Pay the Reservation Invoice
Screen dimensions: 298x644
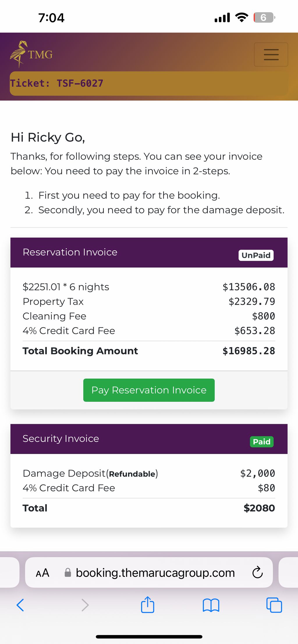149,390
